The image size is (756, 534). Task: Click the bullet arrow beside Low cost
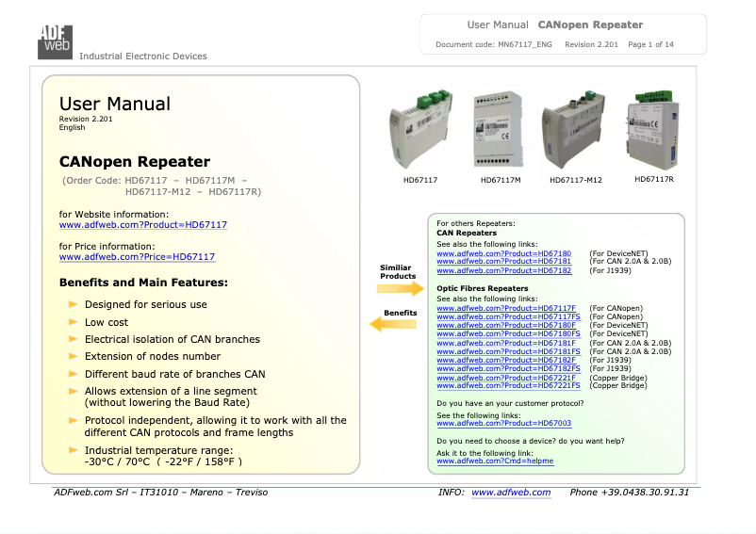pyautogui.click(x=73, y=322)
